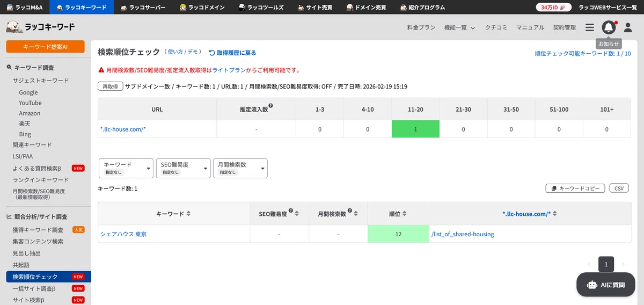The height and width of the screenshot is (305, 644).
Task: Click 再取得 button
Action: pyautogui.click(x=110, y=86)
